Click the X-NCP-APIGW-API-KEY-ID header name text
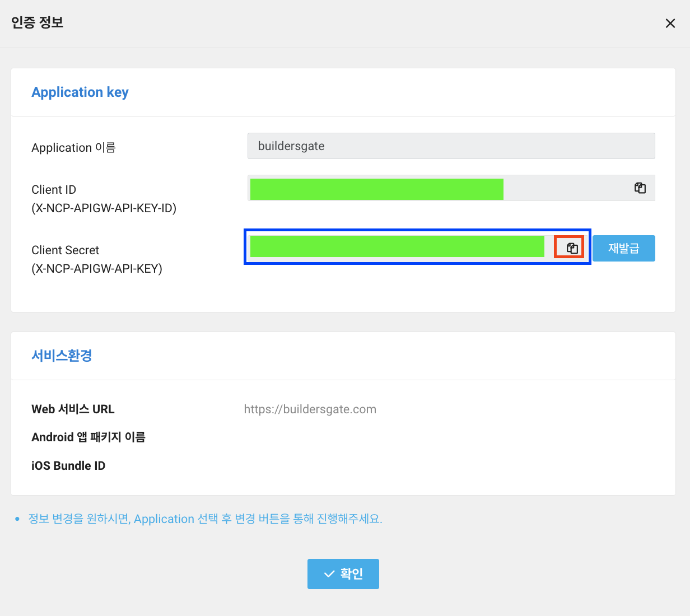This screenshot has height=616, width=690. (104, 208)
